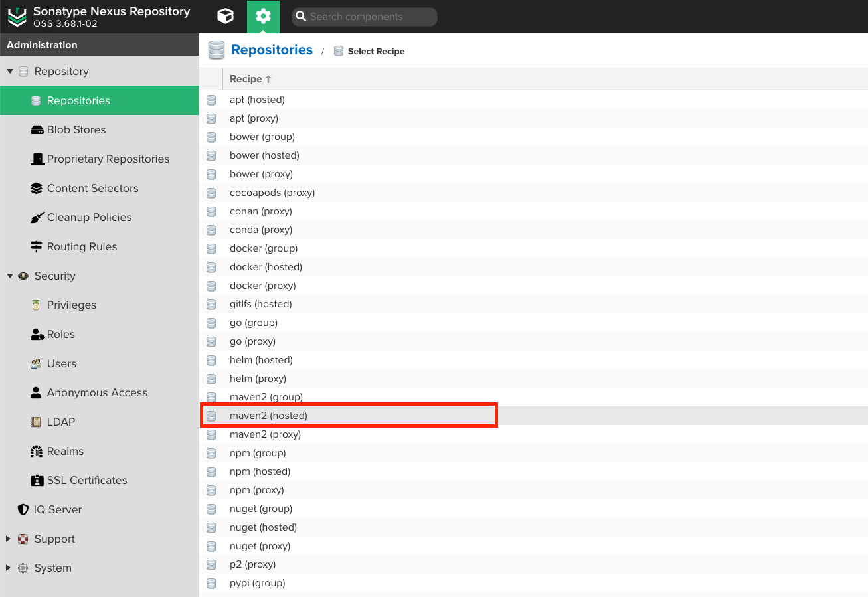Select the npm (proxy) recipe
The width and height of the screenshot is (868, 597).
533,490
